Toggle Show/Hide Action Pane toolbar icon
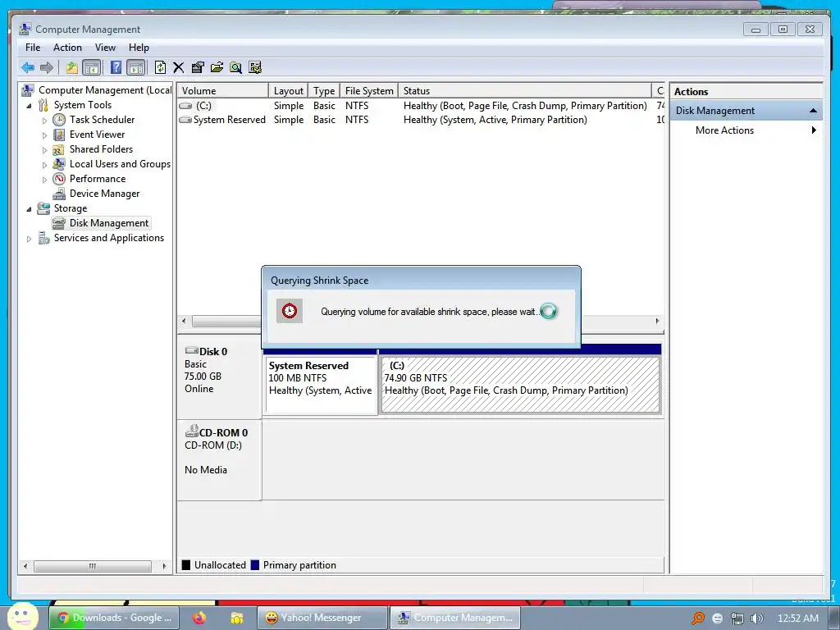 [x=136, y=67]
